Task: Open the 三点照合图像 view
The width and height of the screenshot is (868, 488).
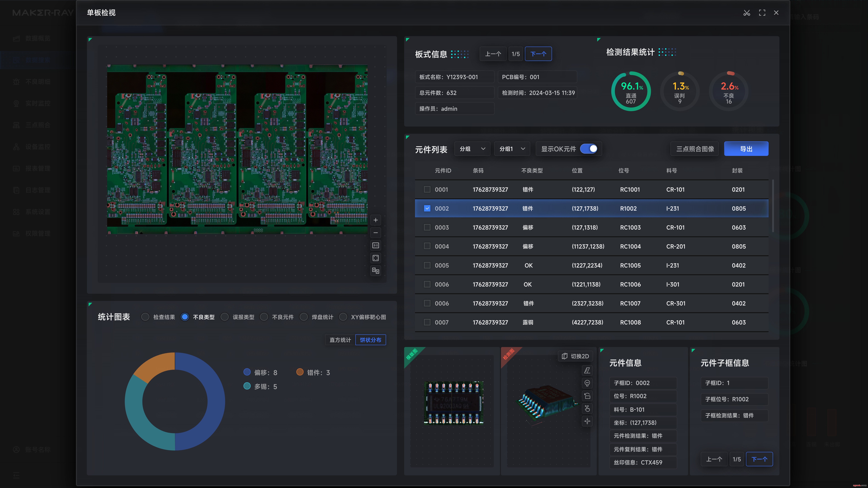Action: click(695, 149)
